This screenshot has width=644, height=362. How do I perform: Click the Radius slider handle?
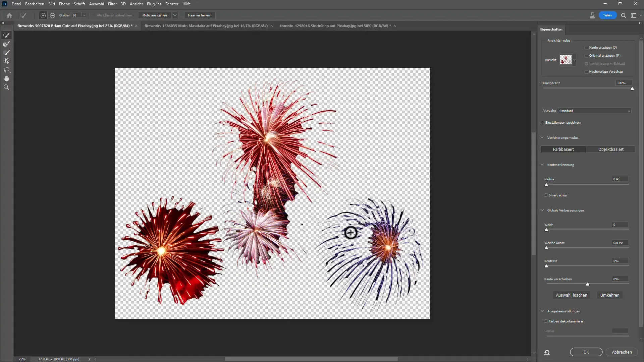(x=546, y=185)
